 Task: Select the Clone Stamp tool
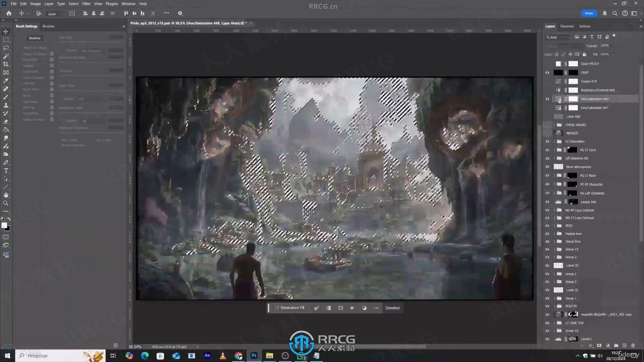pos(6,105)
